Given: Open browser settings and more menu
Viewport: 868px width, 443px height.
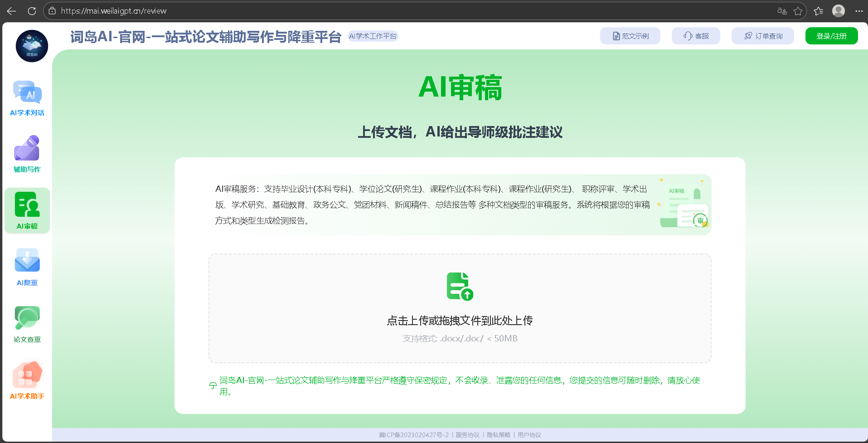Looking at the screenshot, I should coord(859,11).
